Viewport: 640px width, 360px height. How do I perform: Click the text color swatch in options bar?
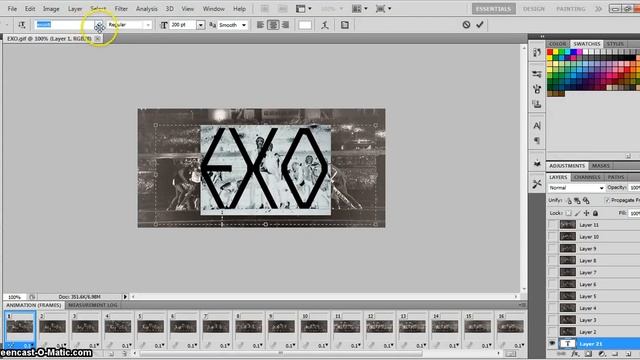coord(305,25)
